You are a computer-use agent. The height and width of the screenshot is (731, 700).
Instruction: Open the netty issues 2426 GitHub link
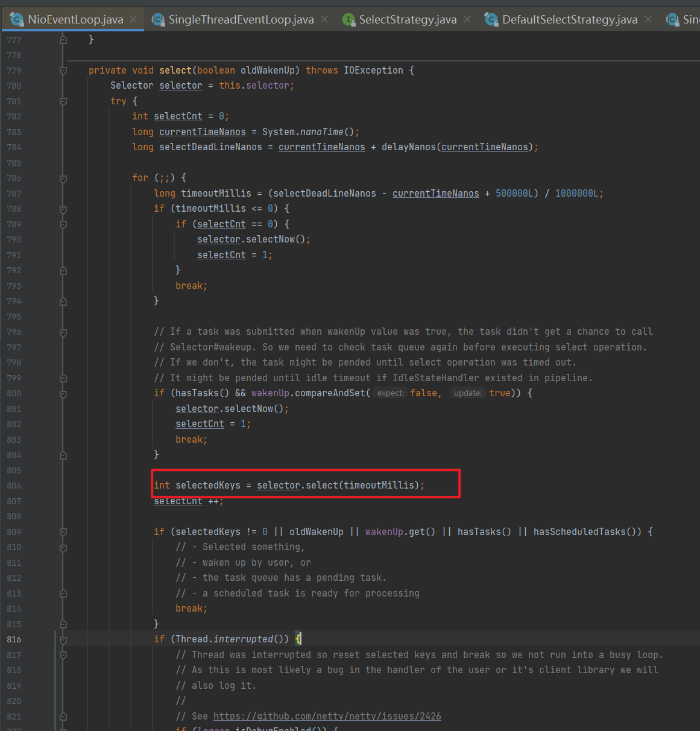327,716
